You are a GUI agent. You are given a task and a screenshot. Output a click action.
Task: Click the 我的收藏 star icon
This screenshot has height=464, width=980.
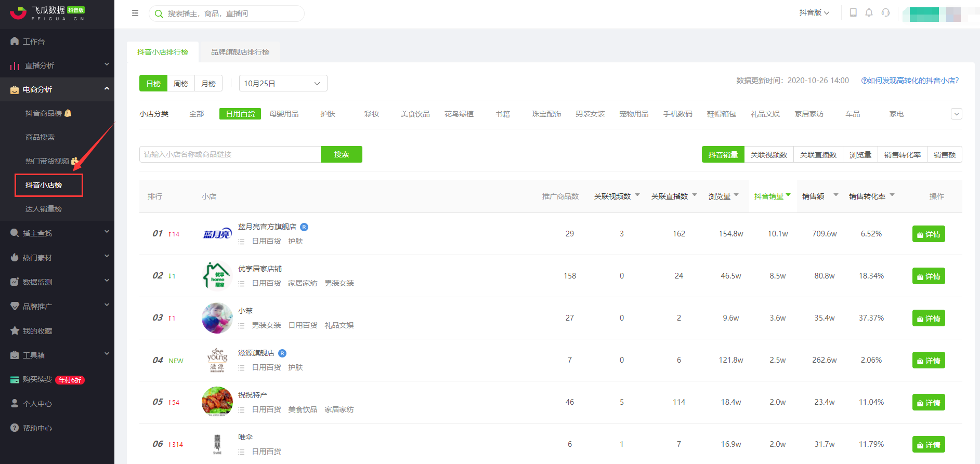click(15, 330)
